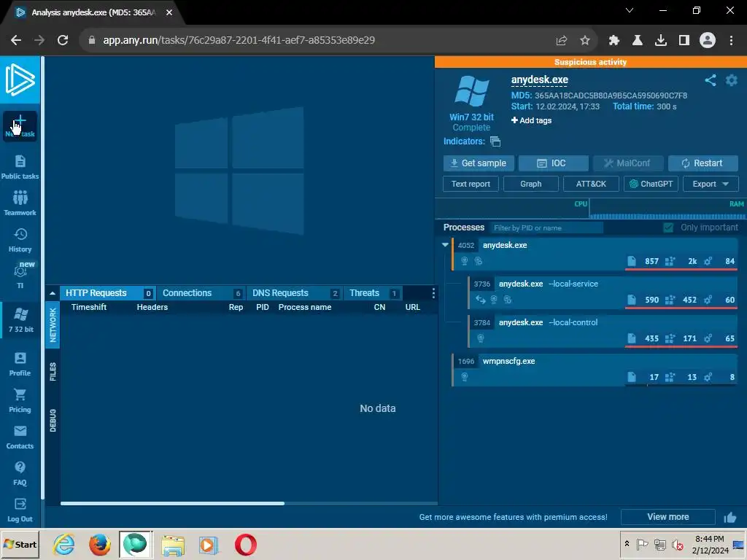
Task: Open Chrome tab search chevron
Action: (630, 10)
